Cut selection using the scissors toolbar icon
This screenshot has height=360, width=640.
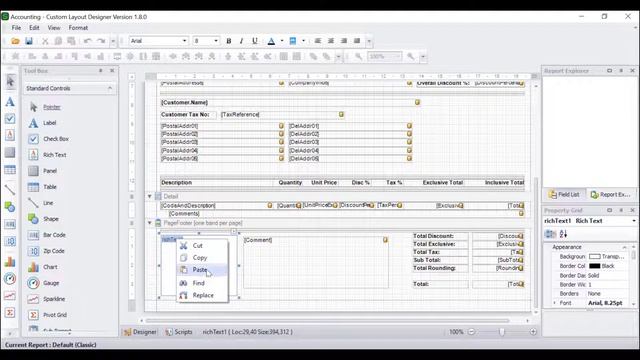45,41
